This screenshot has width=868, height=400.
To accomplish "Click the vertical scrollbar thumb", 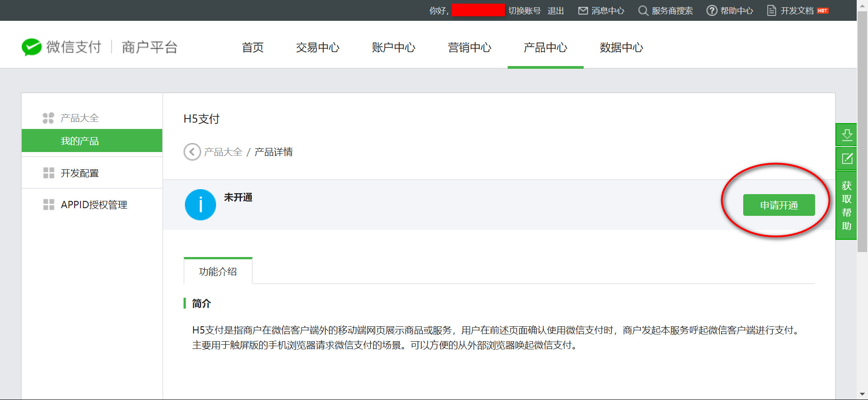I will pos(863,131).
